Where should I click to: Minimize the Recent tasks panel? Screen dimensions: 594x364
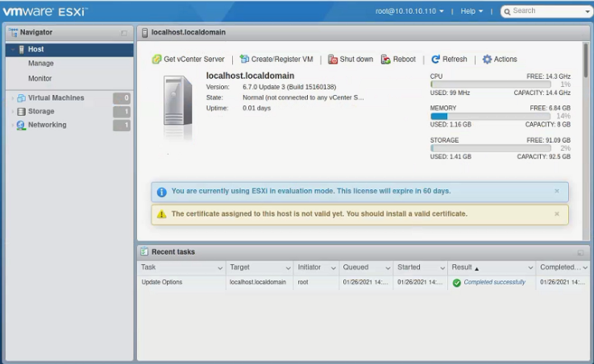point(580,253)
